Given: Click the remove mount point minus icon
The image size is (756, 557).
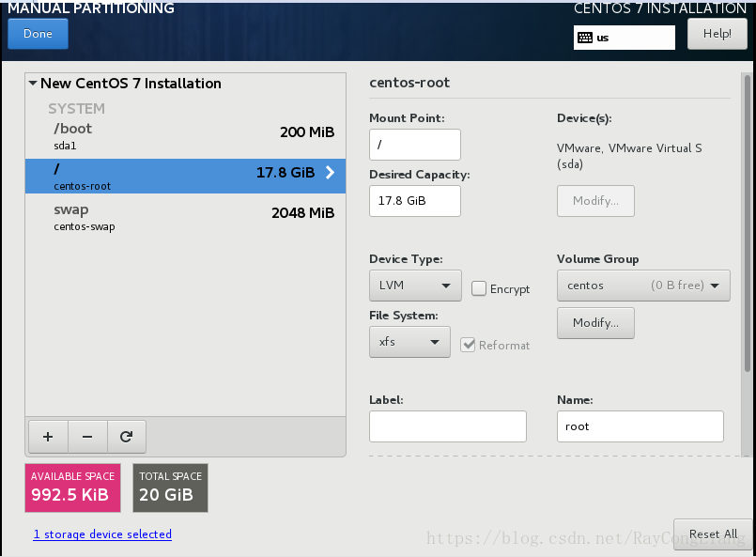Looking at the screenshot, I should (87, 437).
